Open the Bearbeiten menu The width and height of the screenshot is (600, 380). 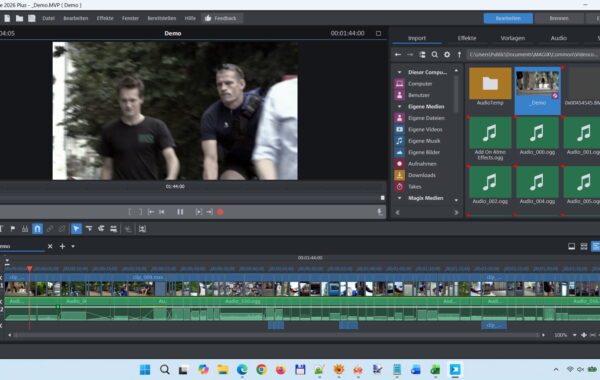click(76, 18)
